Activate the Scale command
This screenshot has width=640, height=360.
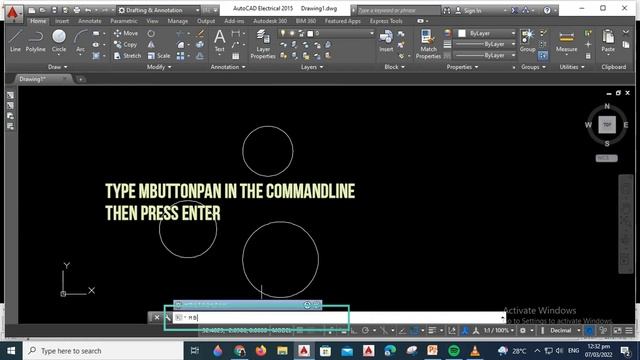point(159,56)
